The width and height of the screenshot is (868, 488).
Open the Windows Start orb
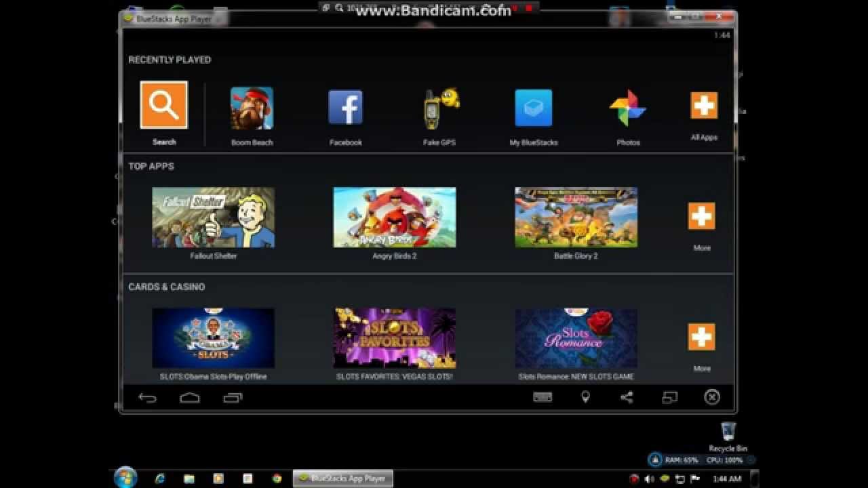click(125, 478)
